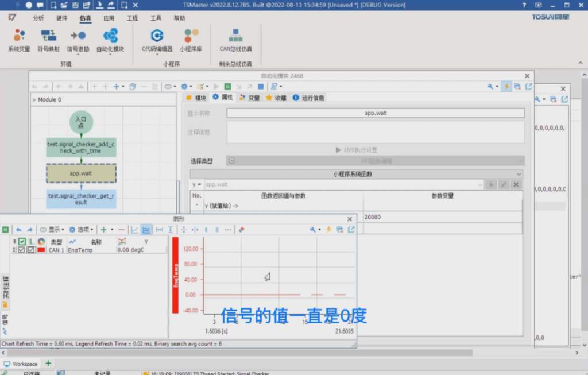Click the wrench icon in automation module toolbar
588x375 pixels.
point(490,87)
